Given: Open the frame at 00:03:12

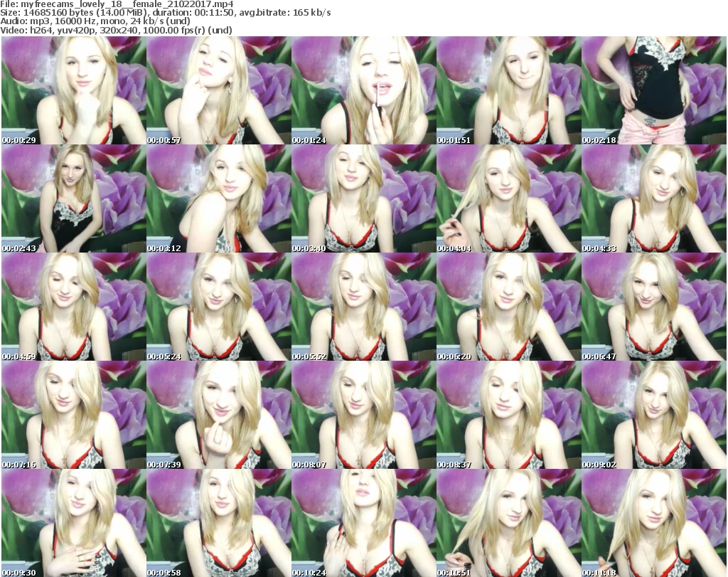Looking at the screenshot, I should point(219,198).
